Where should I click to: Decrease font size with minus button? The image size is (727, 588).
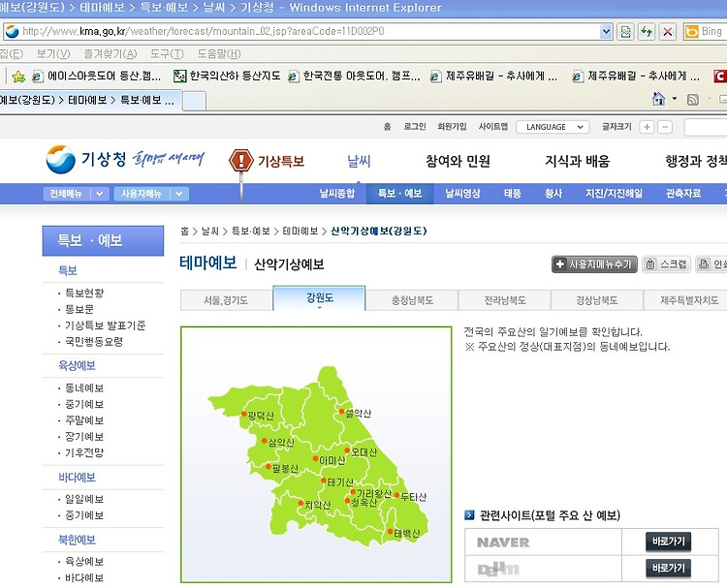[665, 127]
